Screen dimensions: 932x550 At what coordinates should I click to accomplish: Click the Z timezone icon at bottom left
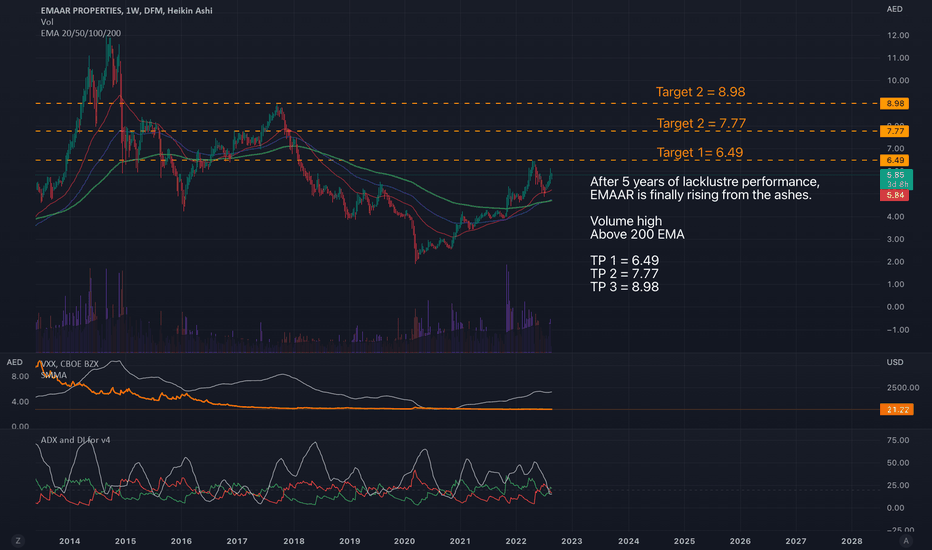coord(18,540)
